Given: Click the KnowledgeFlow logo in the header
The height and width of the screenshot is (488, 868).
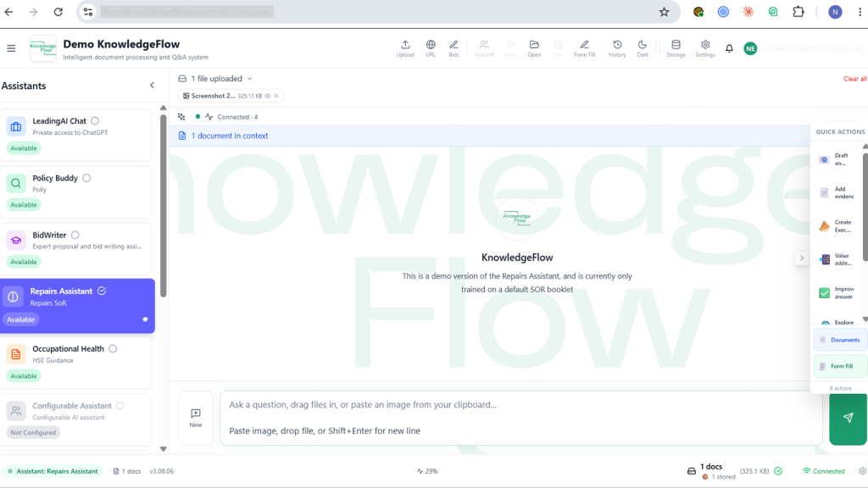Looking at the screenshot, I should pos(43,48).
